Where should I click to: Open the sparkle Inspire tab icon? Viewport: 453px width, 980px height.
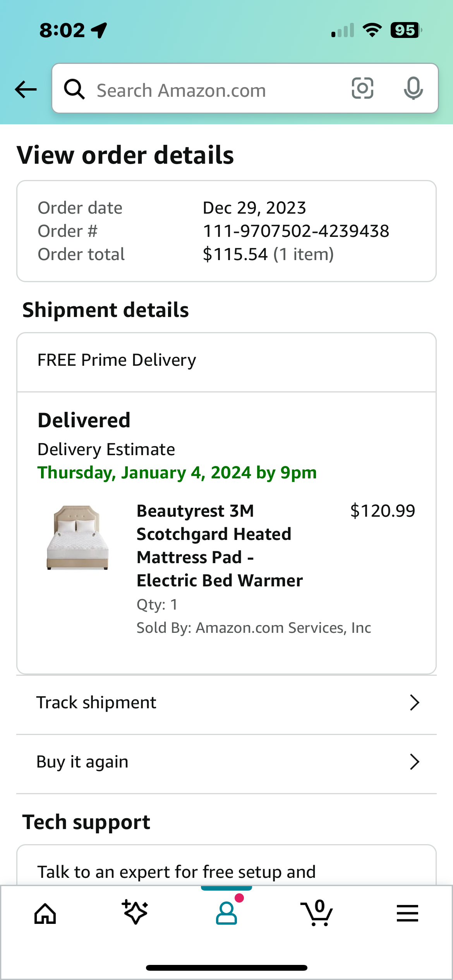coord(135,912)
